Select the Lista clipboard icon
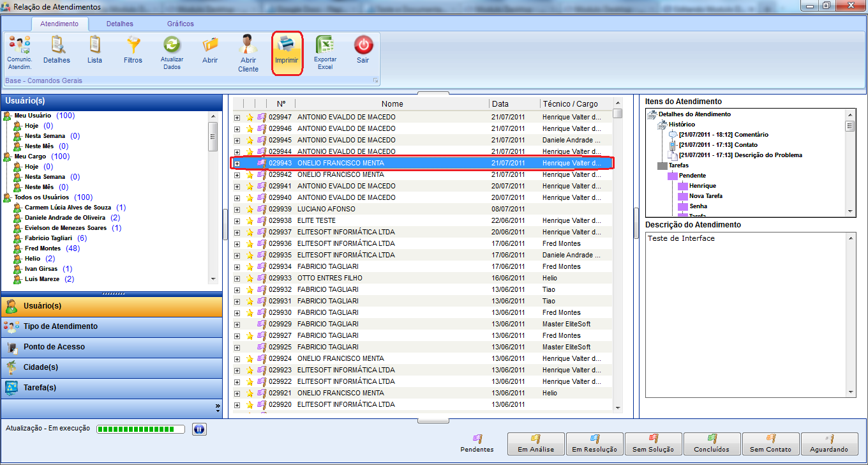The height and width of the screenshot is (465, 868). [94, 46]
